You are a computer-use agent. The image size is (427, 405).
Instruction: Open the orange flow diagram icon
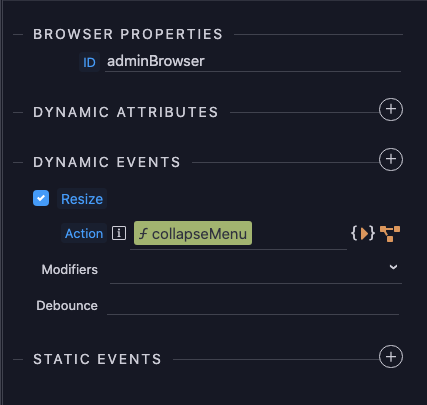pyautogui.click(x=390, y=233)
